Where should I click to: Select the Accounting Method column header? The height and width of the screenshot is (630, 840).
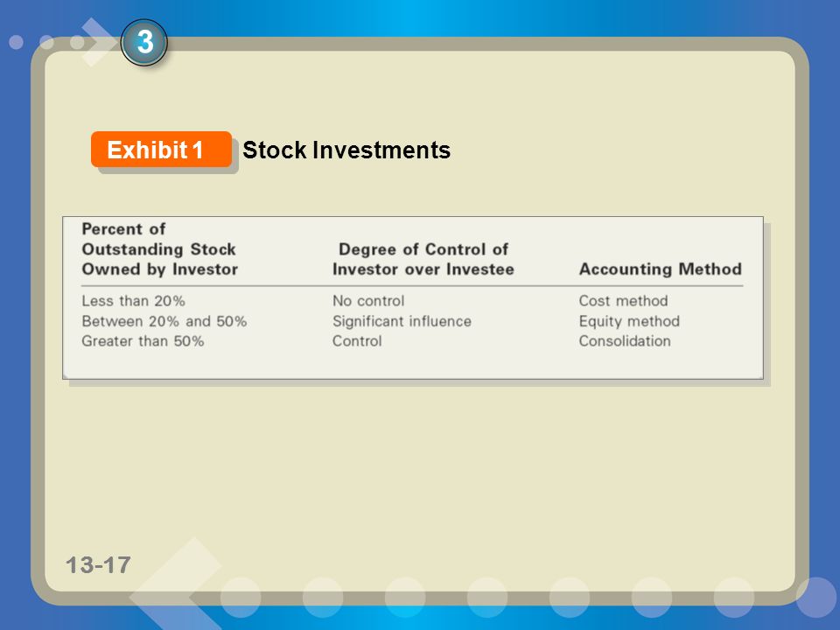click(x=661, y=269)
